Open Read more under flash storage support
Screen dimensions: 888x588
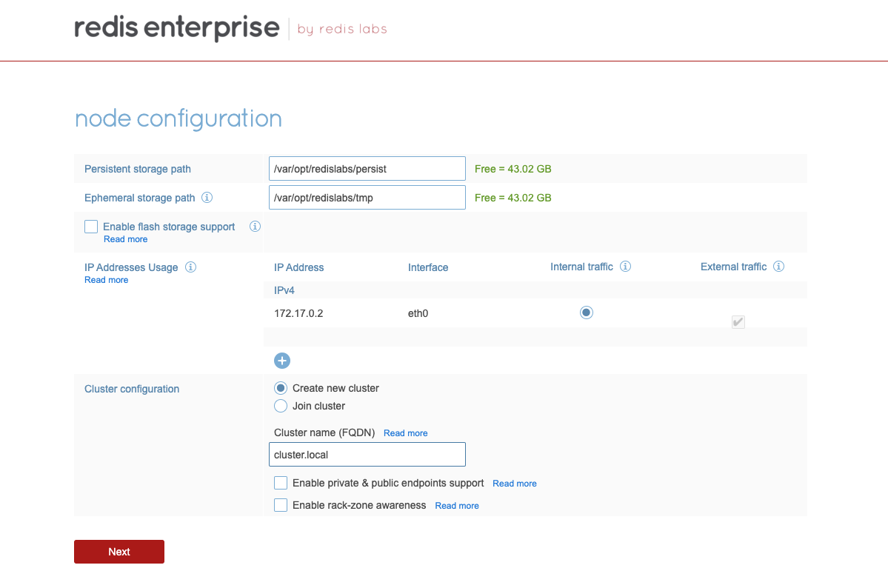125,239
